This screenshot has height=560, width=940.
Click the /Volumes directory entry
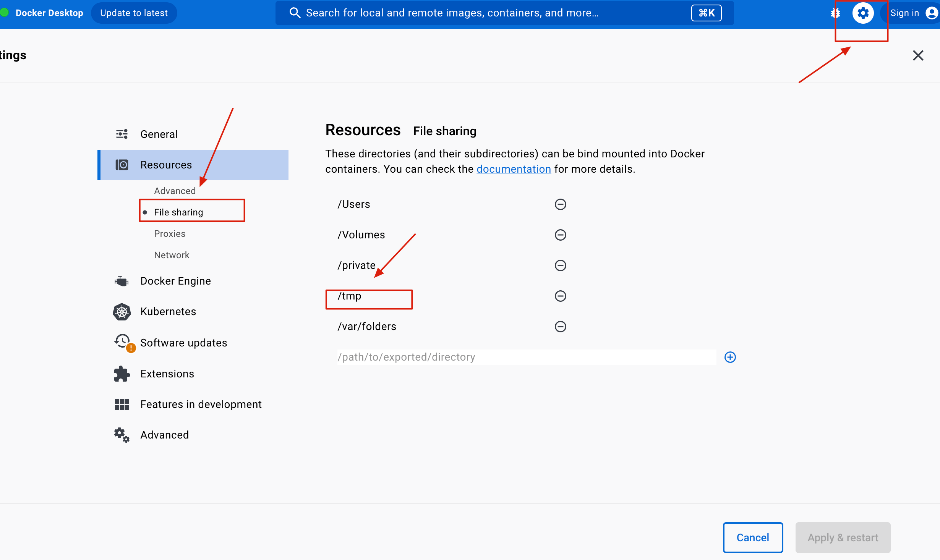click(361, 235)
